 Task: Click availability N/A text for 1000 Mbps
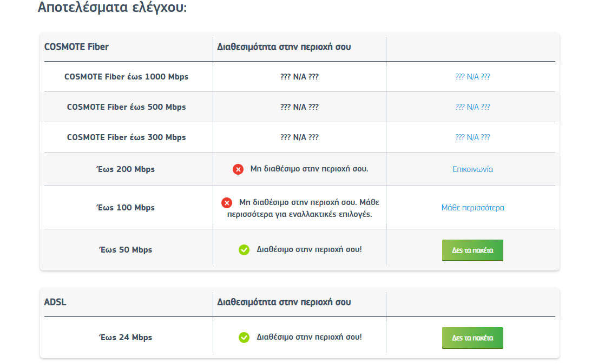pyautogui.click(x=299, y=77)
